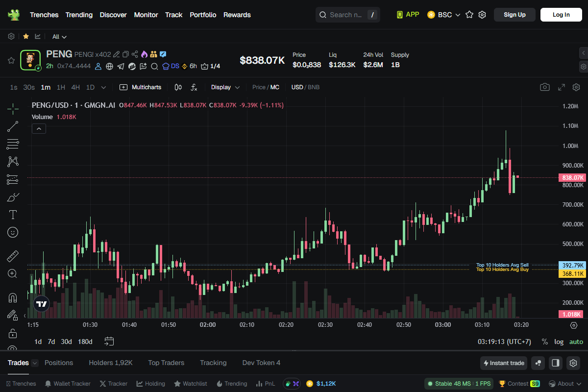Open the Rewards page
This screenshot has height=392, width=588.
[237, 15]
